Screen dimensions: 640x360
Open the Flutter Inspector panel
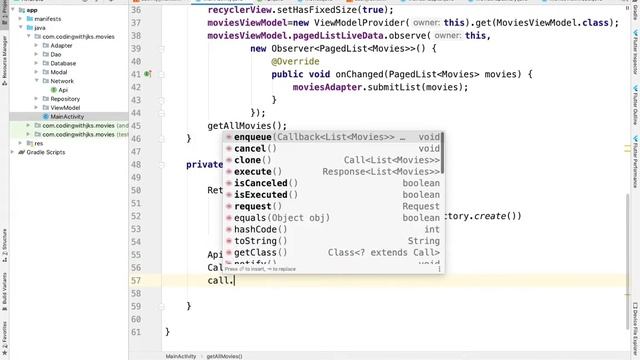pos(635,52)
